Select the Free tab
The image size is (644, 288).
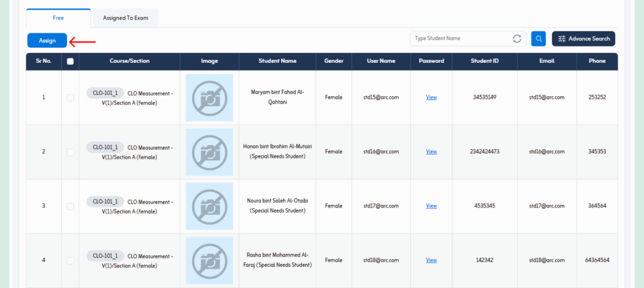point(58,18)
